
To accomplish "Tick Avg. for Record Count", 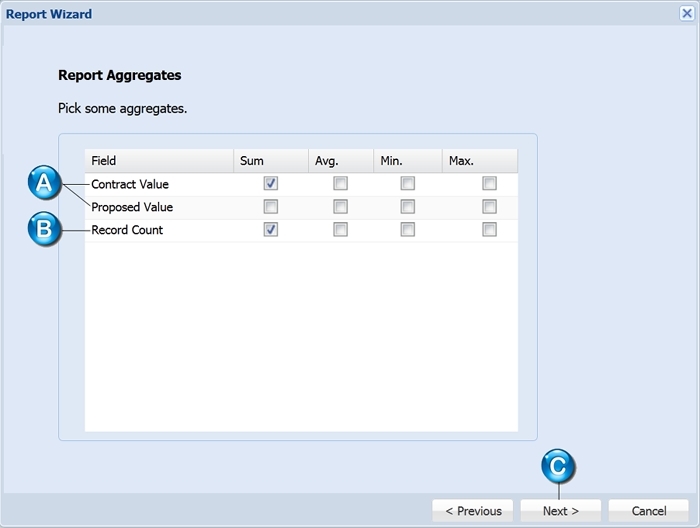I will click(340, 229).
